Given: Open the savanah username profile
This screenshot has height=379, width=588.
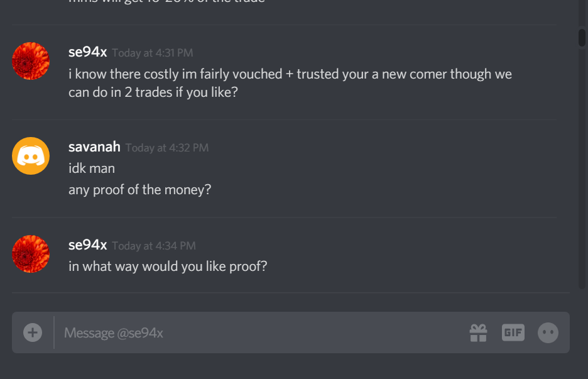Looking at the screenshot, I should click(94, 147).
